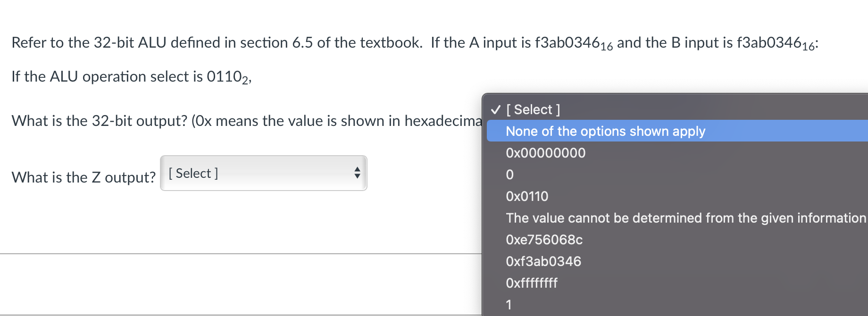Select the option 'None of the options shown apply'

[x=605, y=132]
